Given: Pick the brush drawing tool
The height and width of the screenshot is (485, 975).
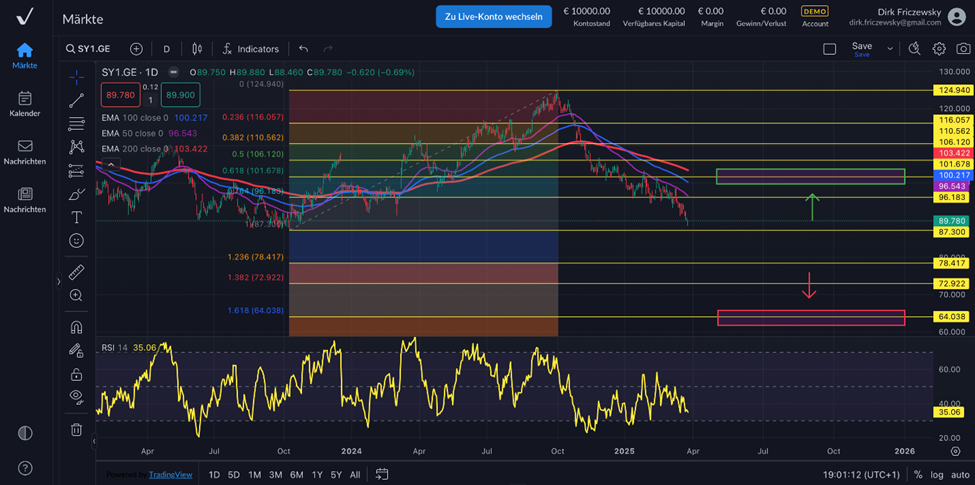Looking at the screenshot, I should click(76, 194).
